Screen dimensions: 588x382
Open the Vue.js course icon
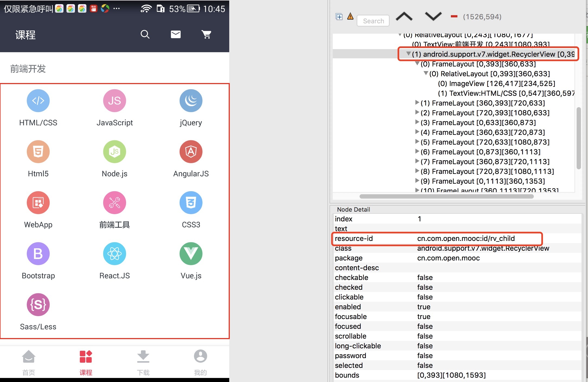click(x=191, y=254)
